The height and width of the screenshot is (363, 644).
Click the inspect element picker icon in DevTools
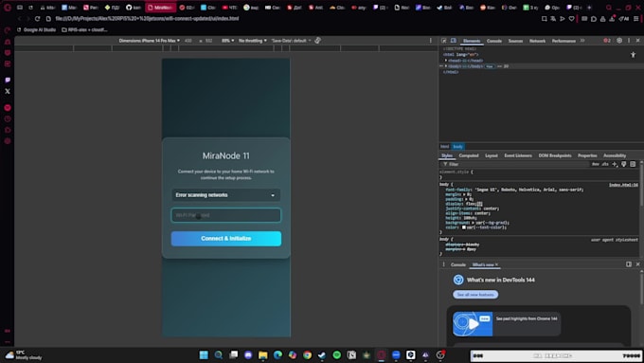pyautogui.click(x=444, y=41)
